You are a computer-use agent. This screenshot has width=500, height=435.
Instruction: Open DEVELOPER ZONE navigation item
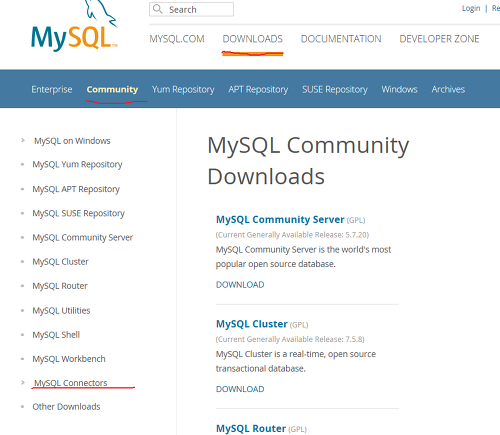click(x=439, y=39)
